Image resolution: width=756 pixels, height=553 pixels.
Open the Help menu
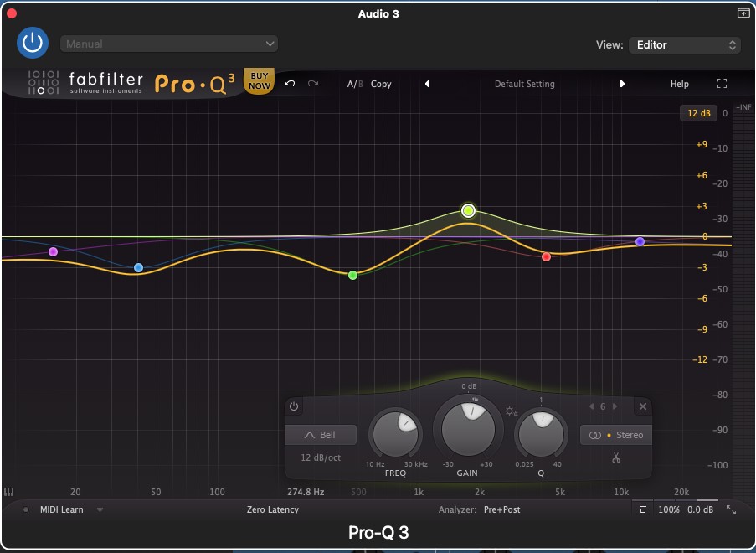pos(679,84)
